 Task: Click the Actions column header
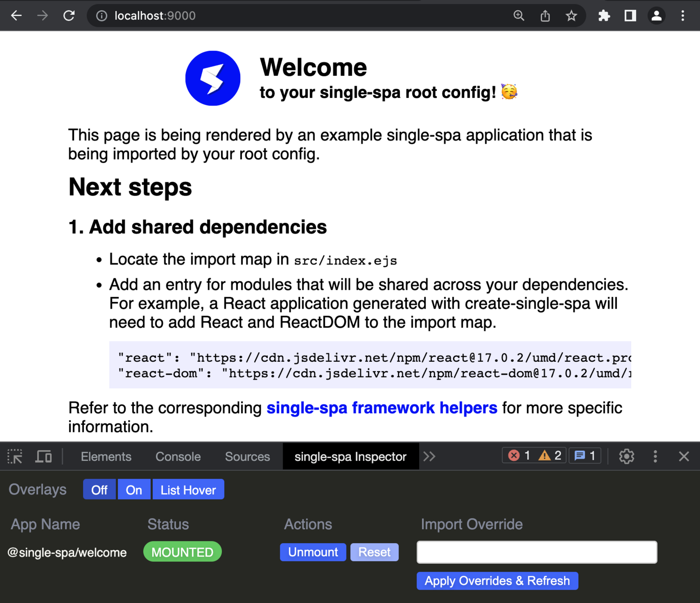pyautogui.click(x=308, y=524)
